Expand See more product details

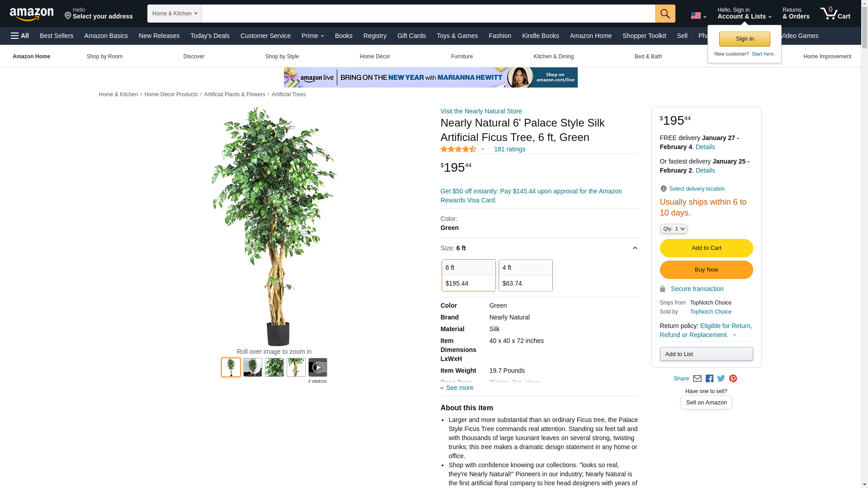[x=457, y=388]
